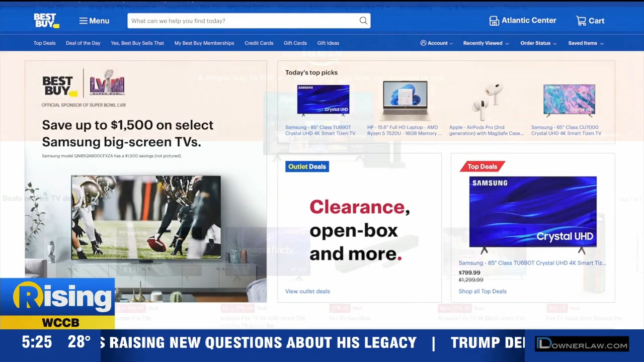This screenshot has height=362, width=644.
Task: Click the Super Bowl LVIII logo
Action: (x=107, y=83)
